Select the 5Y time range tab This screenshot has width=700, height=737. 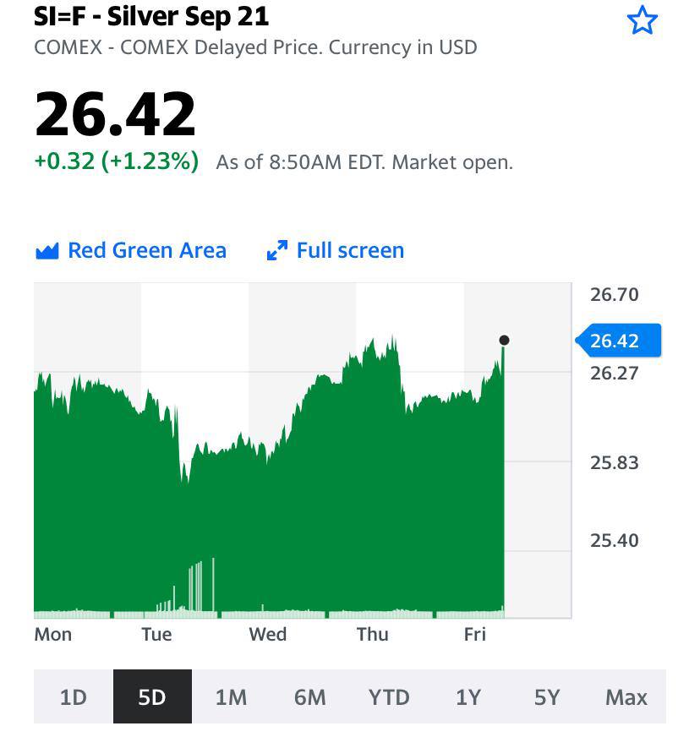coord(547,696)
